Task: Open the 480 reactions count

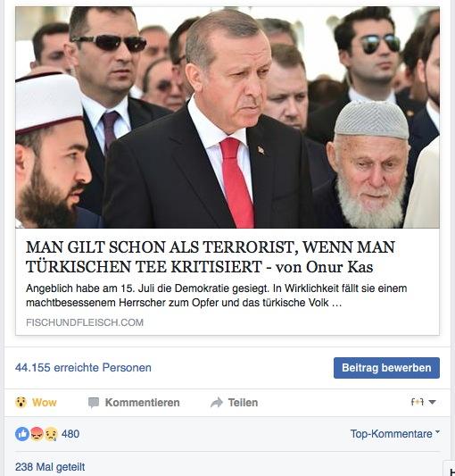Action: tap(70, 434)
